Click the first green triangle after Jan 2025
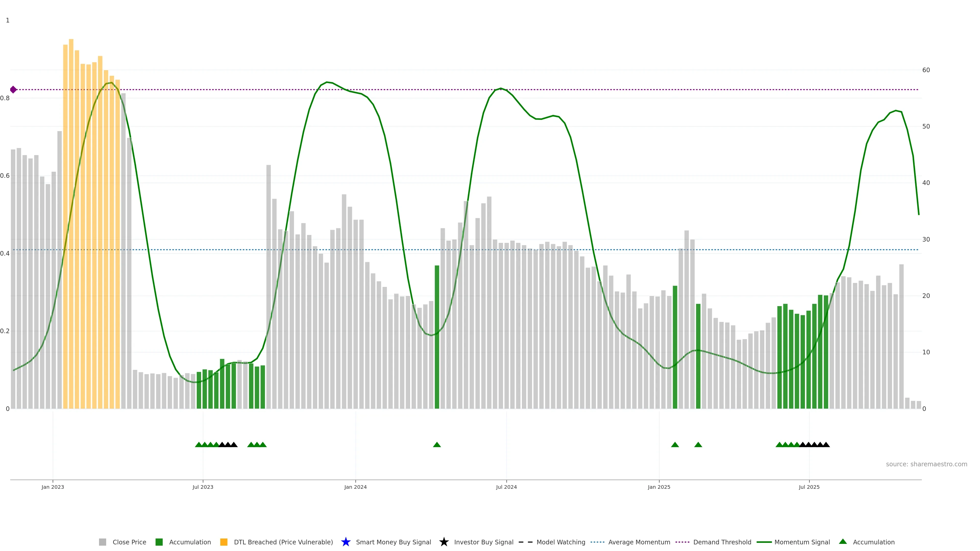 coord(675,445)
